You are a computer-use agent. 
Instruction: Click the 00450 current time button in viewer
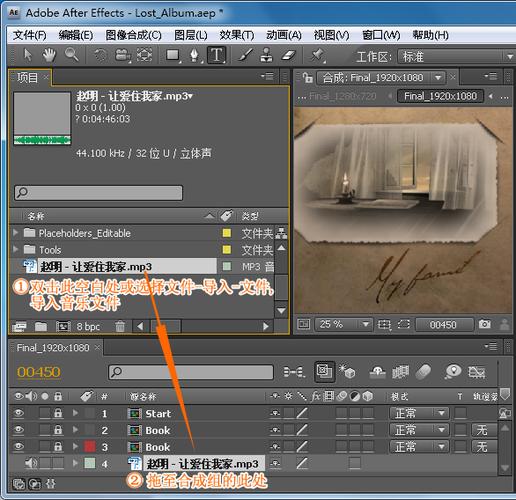(443, 324)
